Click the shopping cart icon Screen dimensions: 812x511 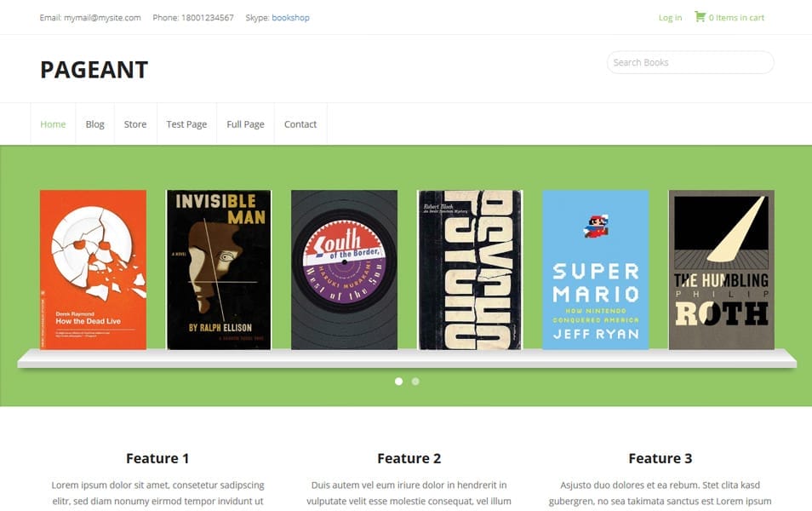click(x=700, y=16)
